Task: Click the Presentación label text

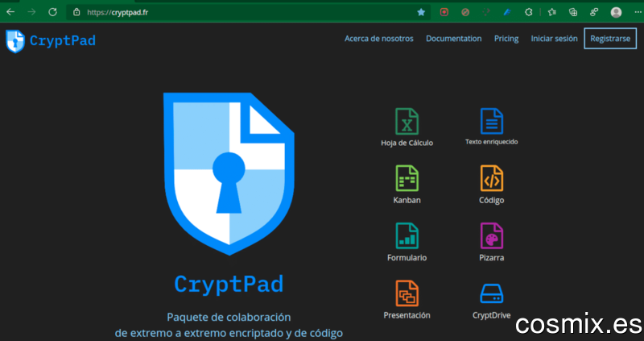Action: coord(407,315)
